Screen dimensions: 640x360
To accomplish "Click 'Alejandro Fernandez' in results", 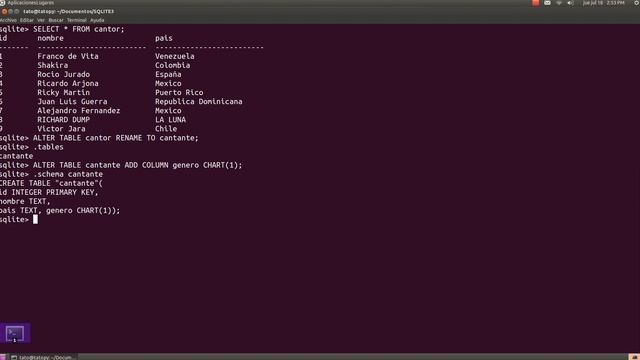I will coord(79,111).
